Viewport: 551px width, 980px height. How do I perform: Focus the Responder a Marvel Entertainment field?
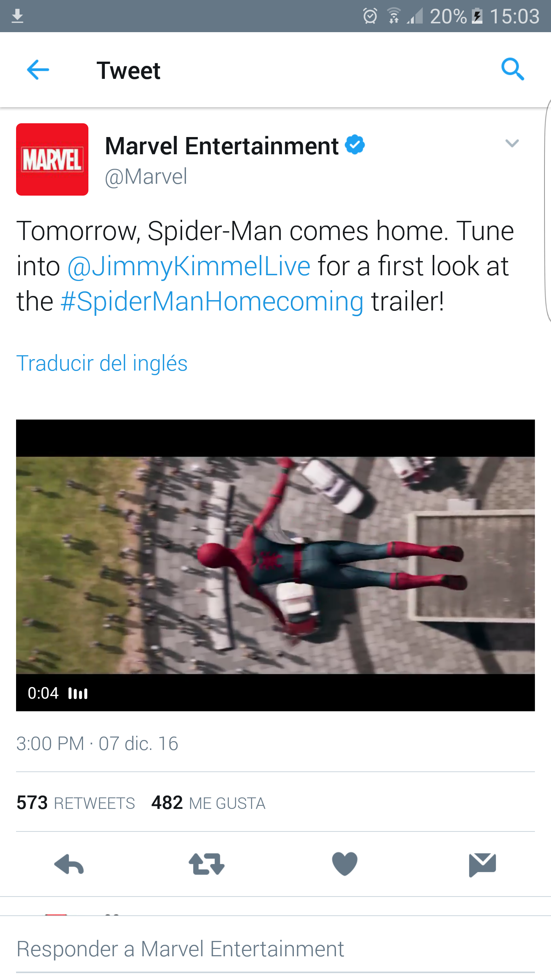(275, 949)
